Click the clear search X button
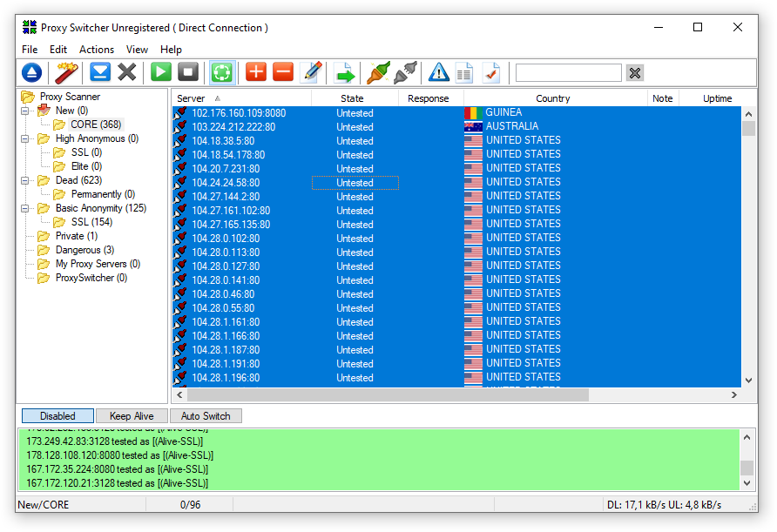 coord(635,73)
